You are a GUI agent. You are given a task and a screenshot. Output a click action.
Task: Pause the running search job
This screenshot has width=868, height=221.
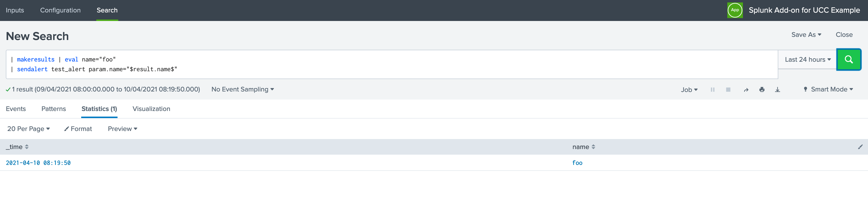click(712, 90)
